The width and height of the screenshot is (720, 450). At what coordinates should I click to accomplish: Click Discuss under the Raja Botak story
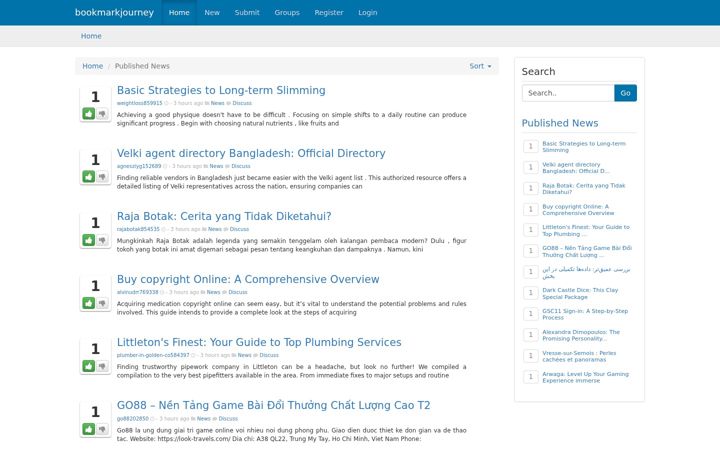(239, 229)
